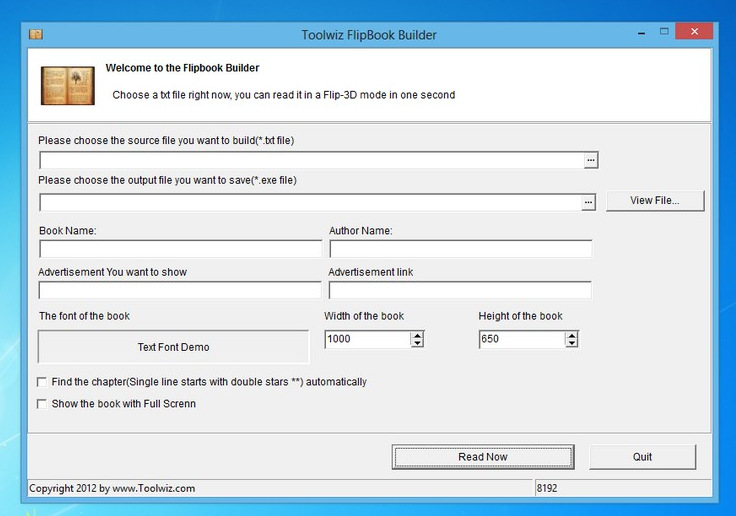The height and width of the screenshot is (516, 736).
Task: Focus the output file path field
Action: (x=311, y=202)
